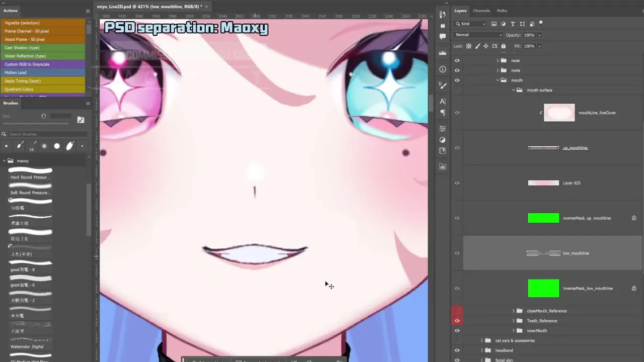Filter layers by type layer icon
The width and height of the screenshot is (644, 362).
coord(513,24)
